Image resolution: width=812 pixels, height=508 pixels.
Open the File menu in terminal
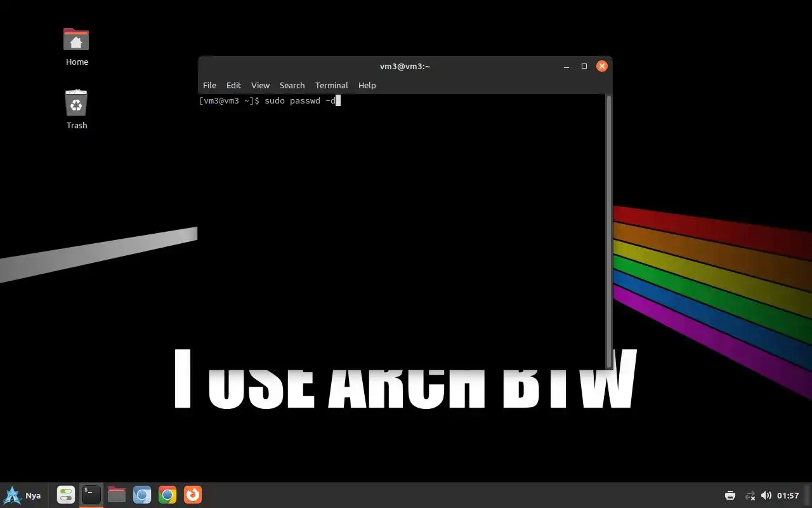coord(209,85)
